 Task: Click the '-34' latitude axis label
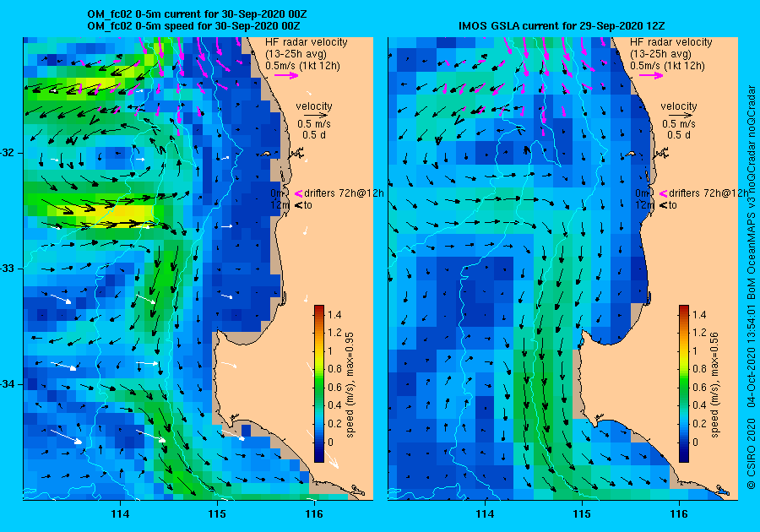(x=8, y=385)
